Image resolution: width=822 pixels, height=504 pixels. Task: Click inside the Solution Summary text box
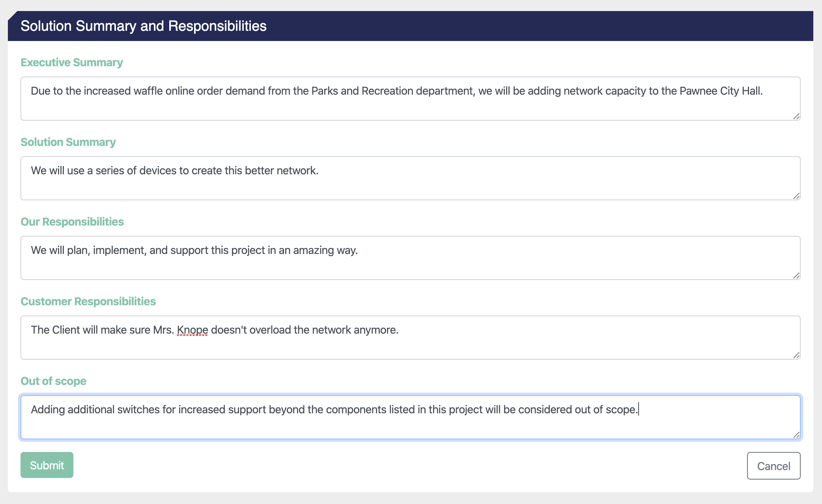(x=411, y=178)
